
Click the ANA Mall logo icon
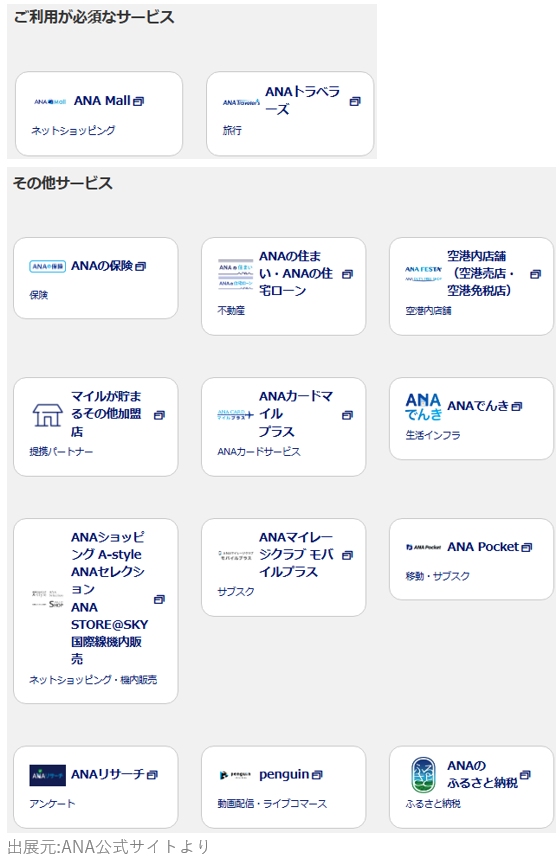pos(50,102)
